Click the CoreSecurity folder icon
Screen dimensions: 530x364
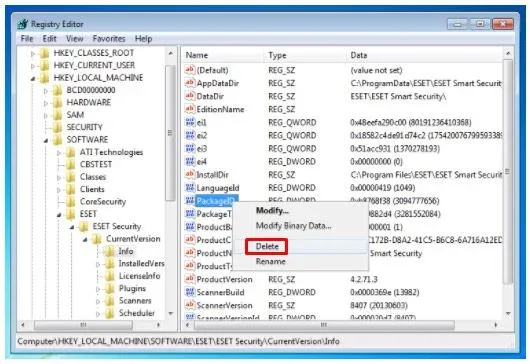(x=70, y=201)
